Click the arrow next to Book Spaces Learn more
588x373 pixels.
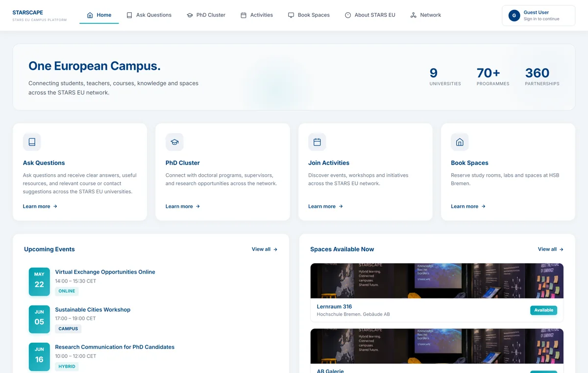[x=483, y=207]
